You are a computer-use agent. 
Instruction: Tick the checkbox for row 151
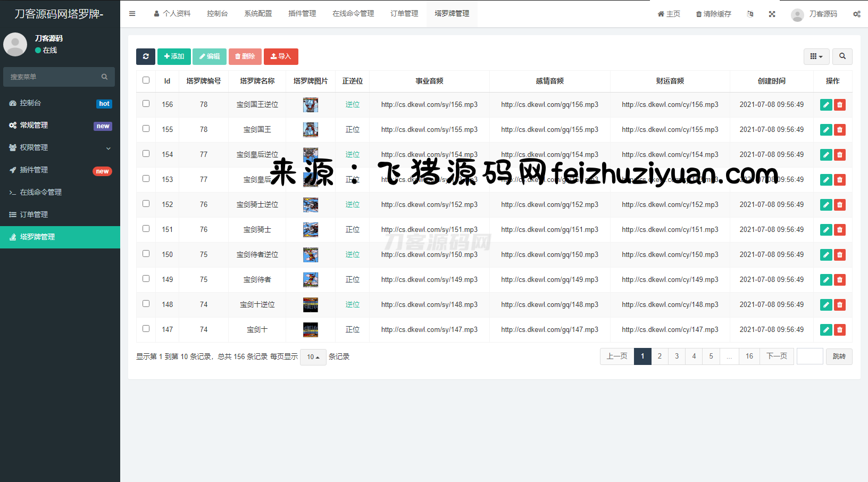146,229
